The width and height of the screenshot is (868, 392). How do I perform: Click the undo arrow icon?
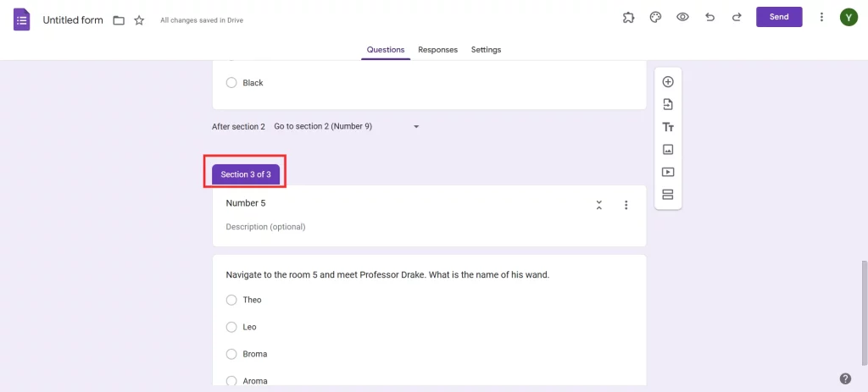click(x=709, y=17)
